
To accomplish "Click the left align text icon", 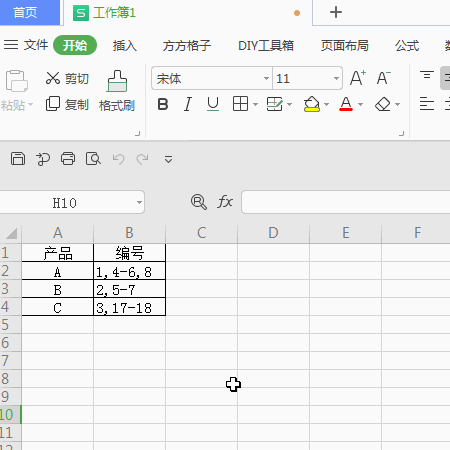I will [x=427, y=104].
